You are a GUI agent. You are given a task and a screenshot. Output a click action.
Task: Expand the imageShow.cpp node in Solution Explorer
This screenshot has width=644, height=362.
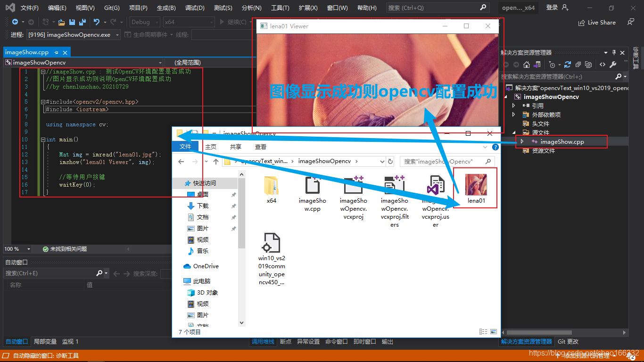(522, 141)
